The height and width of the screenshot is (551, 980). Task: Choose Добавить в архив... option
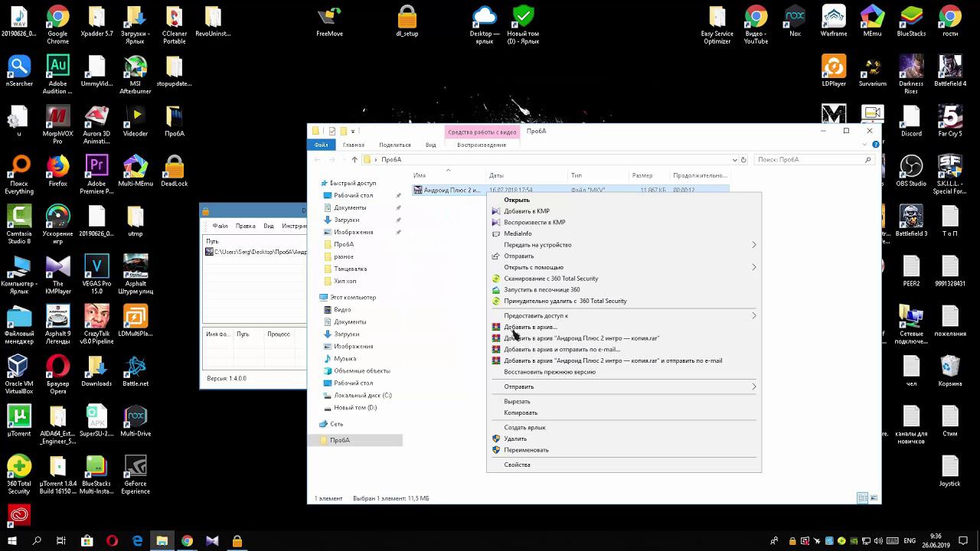coord(531,327)
